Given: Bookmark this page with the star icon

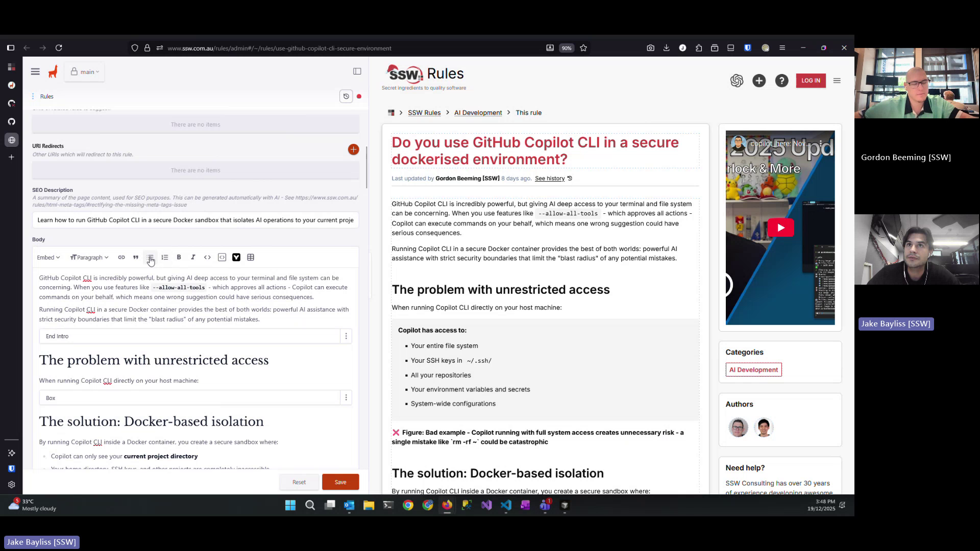Looking at the screenshot, I should point(583,48).
